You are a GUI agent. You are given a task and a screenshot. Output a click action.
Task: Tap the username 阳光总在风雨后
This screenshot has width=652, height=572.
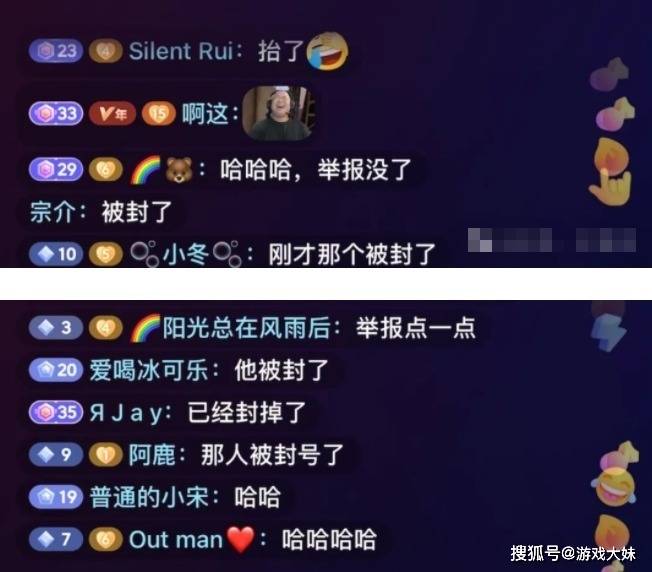click(246, 328)
